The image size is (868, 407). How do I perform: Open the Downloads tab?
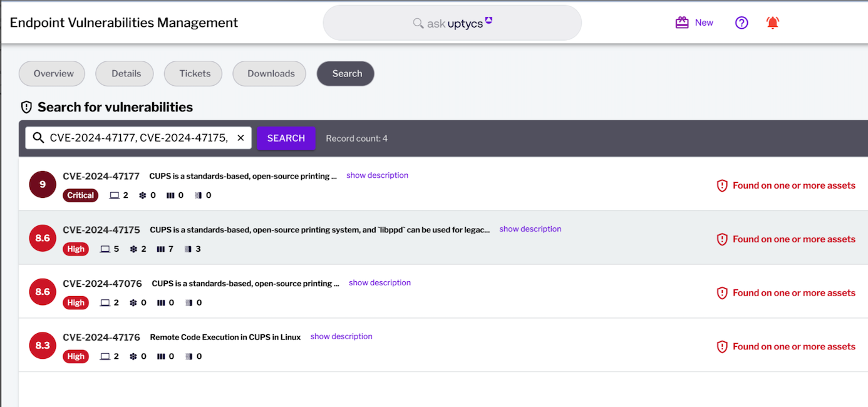click(269, 73)
